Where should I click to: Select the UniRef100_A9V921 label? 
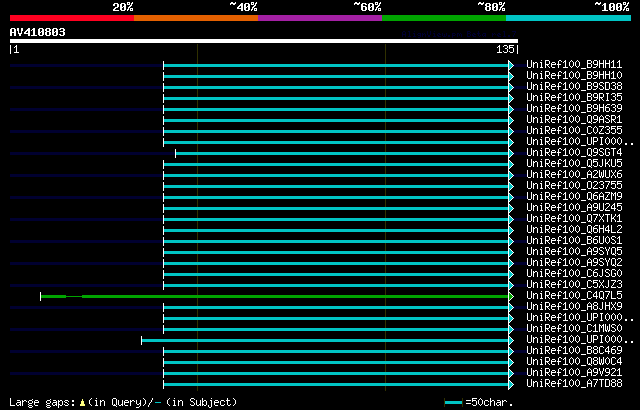click(x=574, y=373)
